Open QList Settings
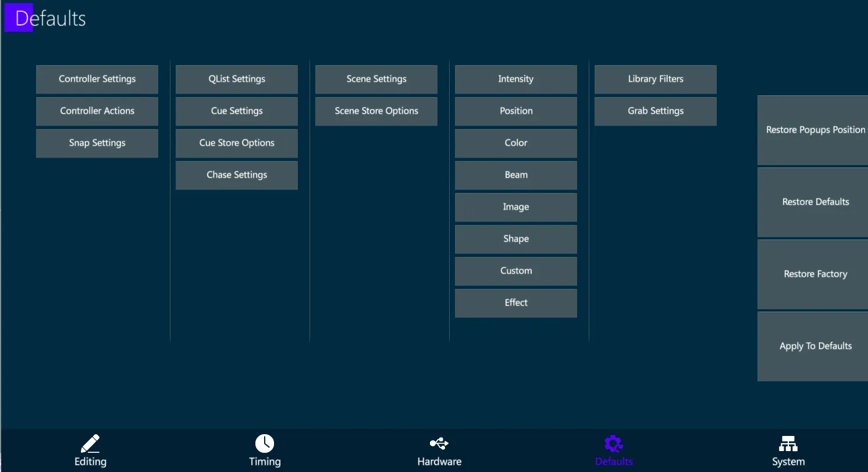868x472 pixels. pyautogui.click(x=237, y=79)
